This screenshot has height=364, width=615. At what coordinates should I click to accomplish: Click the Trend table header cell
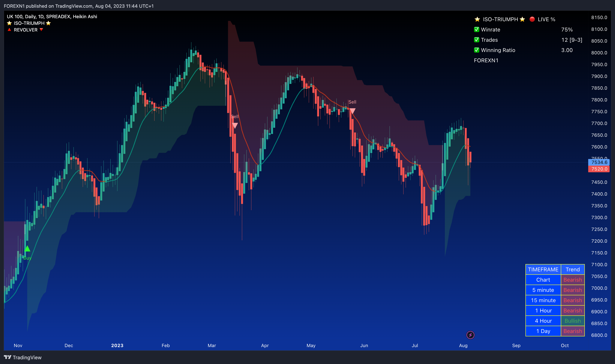(573, 269)
